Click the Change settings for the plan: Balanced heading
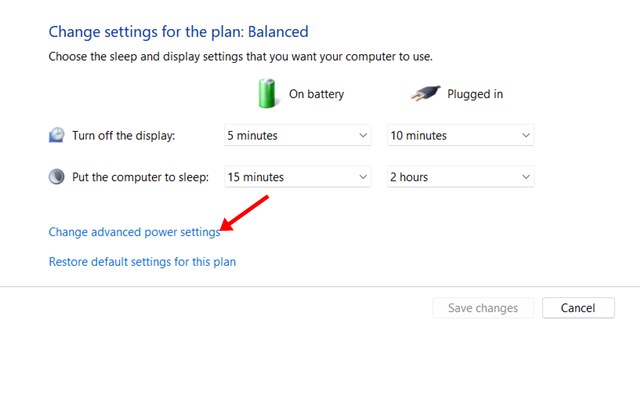This screenshot has height=399, width=640. pyautogui.click(x=178, y=32)
